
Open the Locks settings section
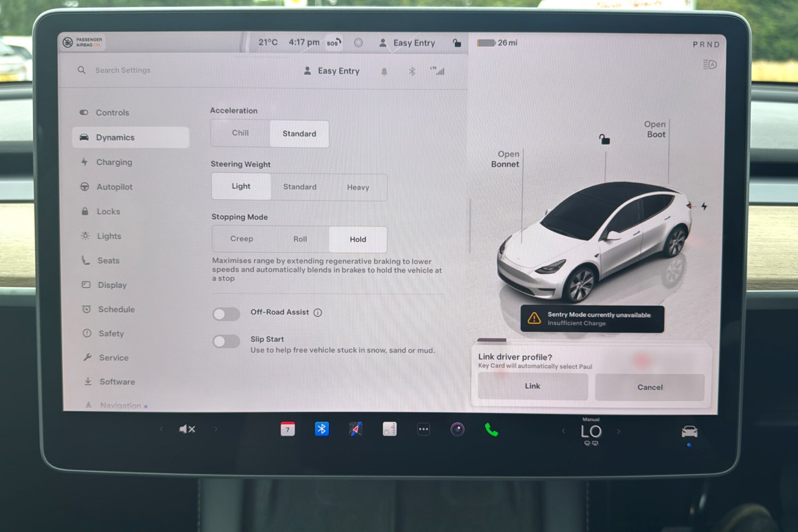click(101, 211)
